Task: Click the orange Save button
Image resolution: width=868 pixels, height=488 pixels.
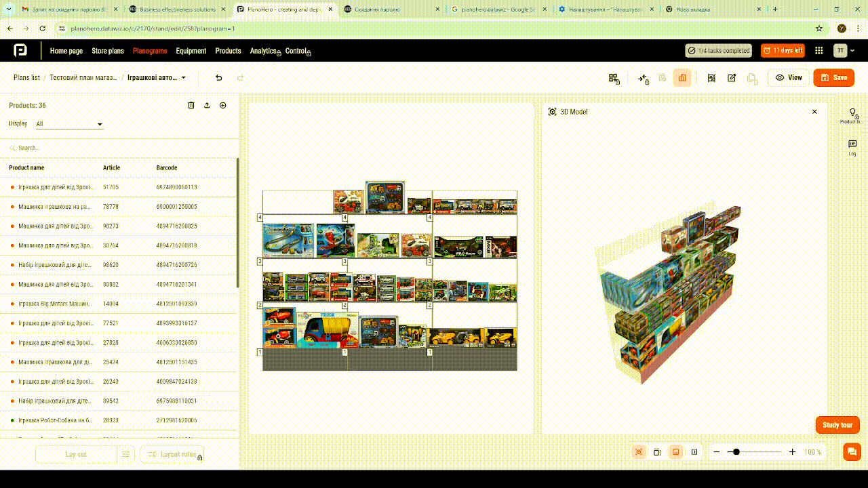Action: point(833,78)
